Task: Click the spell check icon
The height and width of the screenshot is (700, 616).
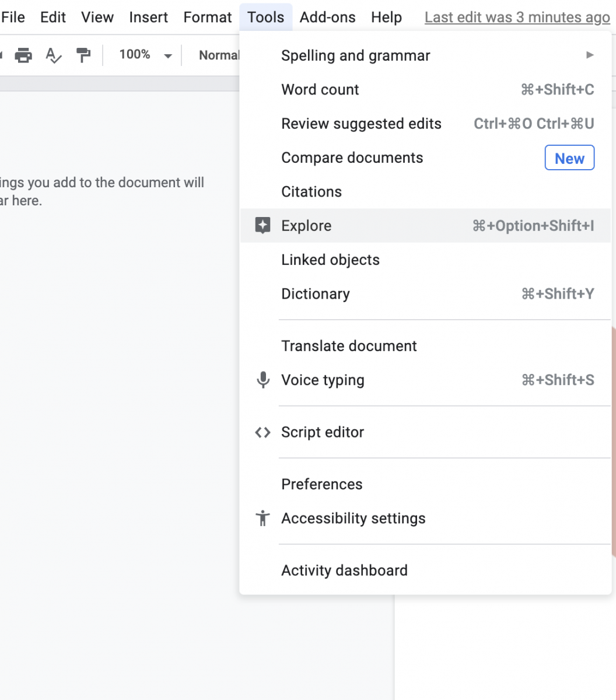Action: click(54, 55)
